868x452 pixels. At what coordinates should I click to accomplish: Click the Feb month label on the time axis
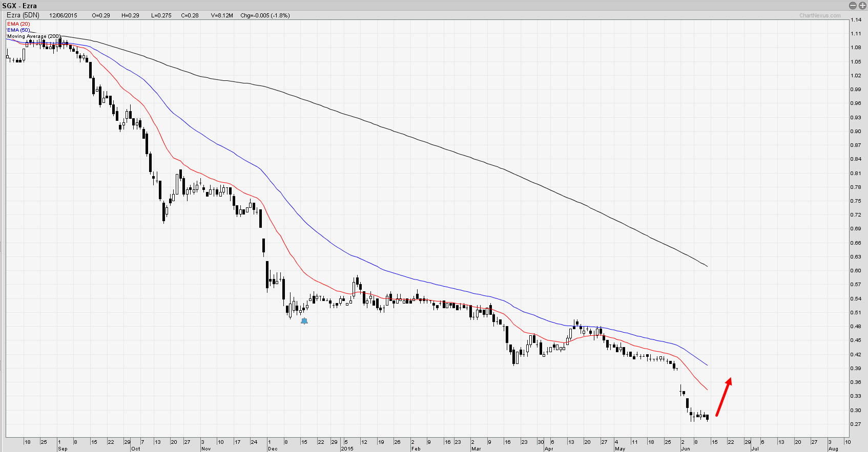click(416, 449)
